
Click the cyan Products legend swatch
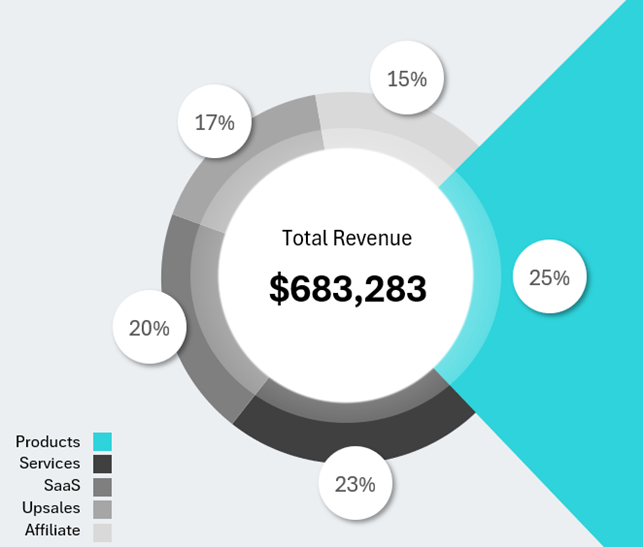tap(102, 442)
